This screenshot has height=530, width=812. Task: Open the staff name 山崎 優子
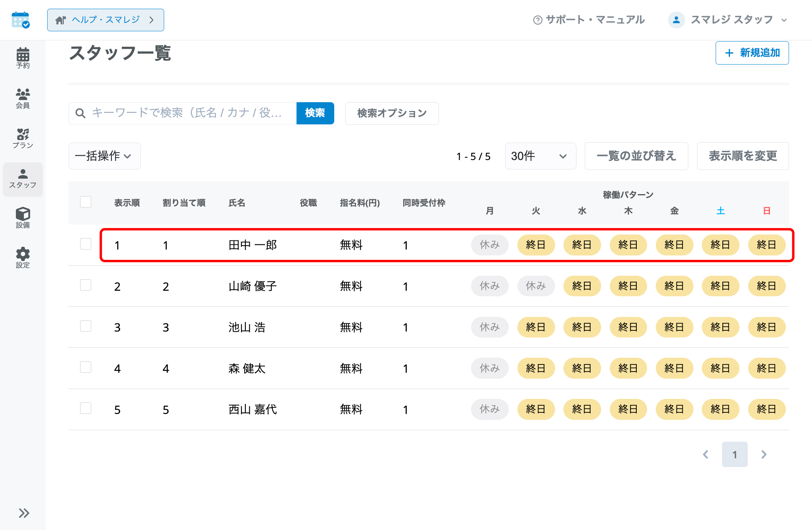(253, 286)
